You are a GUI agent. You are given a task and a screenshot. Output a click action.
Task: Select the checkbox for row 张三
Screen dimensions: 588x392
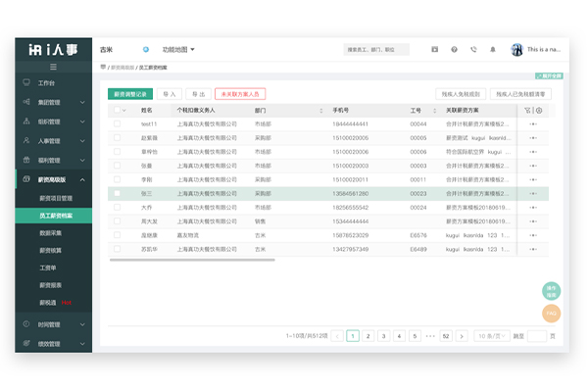[117, 194]
